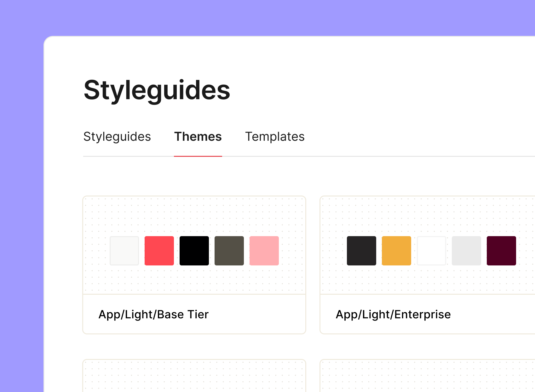Select the olive swatch in Base Tier theme
Image resolution: width=535 pixels, height=392 pixels.
point(229,251)
